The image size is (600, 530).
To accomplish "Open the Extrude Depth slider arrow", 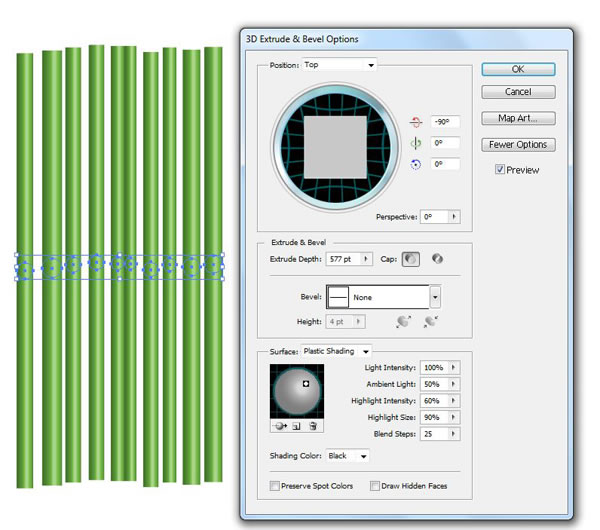I will click(x=367, y=260).
